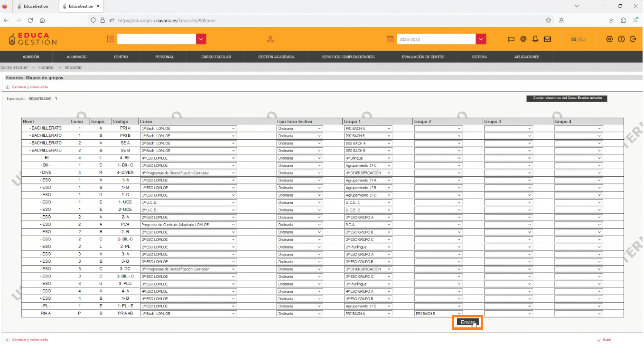Open the CENTRO menu
The height and width of the screenshot is (344, 644).
pyautogui.click(x=121, y=57)
